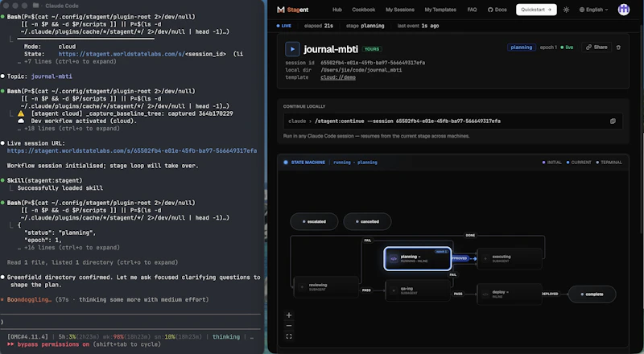
Task: Open the stagent.worldstatelabs.com State URL in terminal
Action: click(142, 54)
